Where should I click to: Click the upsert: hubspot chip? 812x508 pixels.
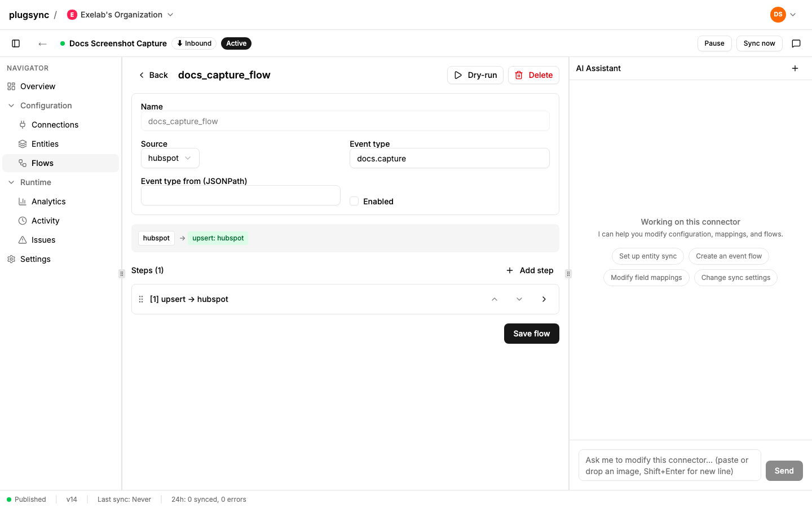coord(218,238)
